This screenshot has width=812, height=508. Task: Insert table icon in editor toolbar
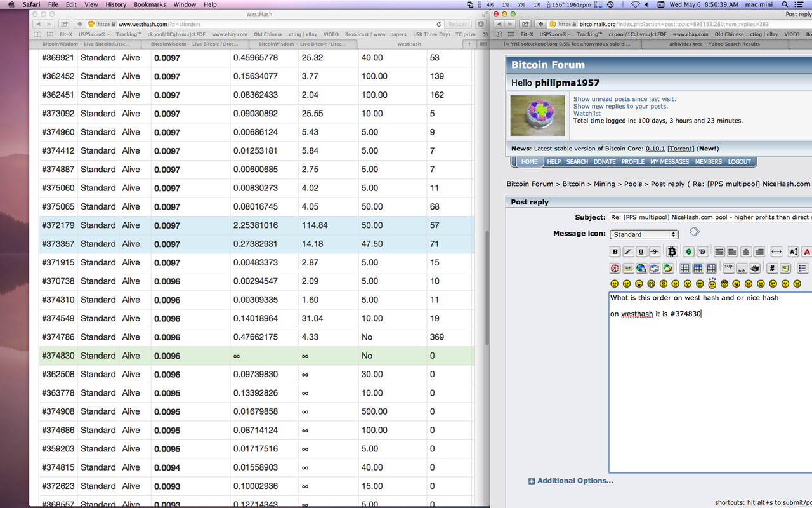tap(684, 268)
